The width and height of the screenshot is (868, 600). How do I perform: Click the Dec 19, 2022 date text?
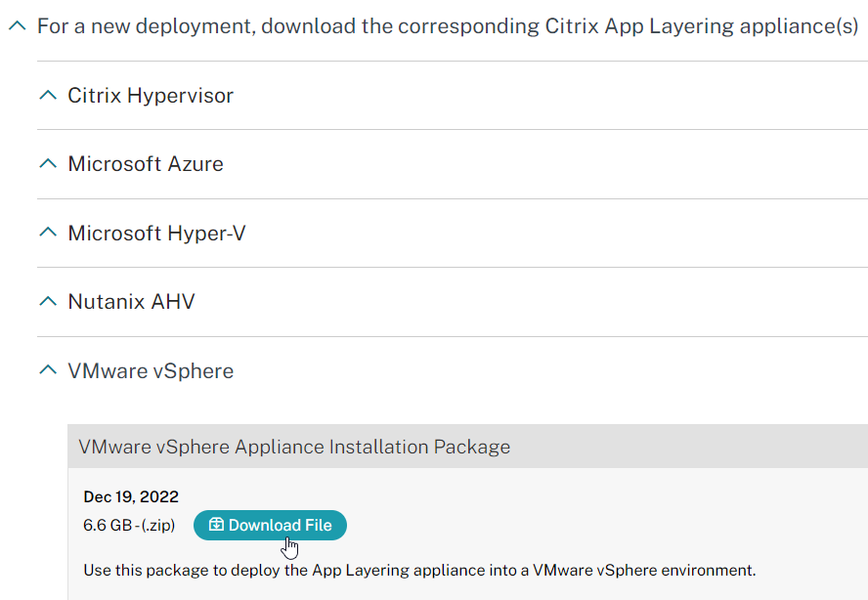pos(131,497)
